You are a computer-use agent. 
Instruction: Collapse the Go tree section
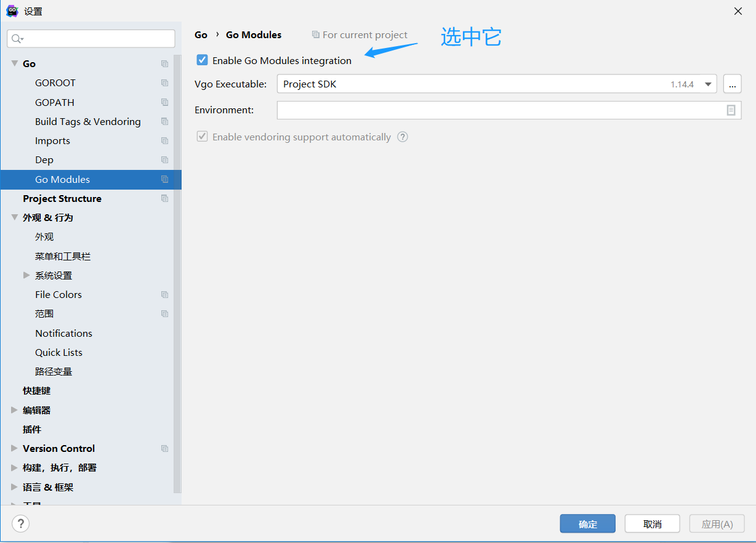click(x=14, y=63)
